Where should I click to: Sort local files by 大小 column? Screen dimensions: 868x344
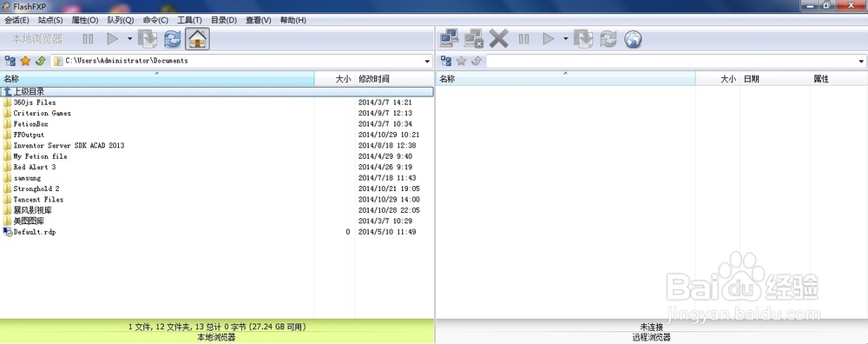[334, 79]
